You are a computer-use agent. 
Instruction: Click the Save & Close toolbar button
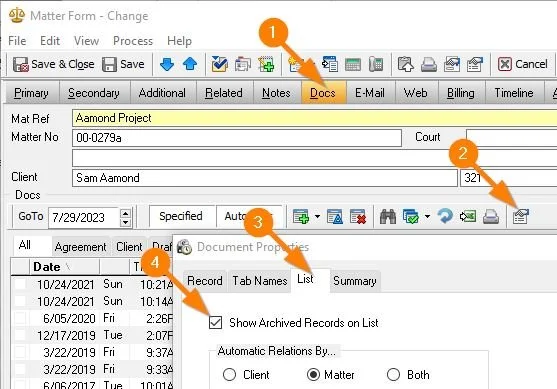(54, 64)
